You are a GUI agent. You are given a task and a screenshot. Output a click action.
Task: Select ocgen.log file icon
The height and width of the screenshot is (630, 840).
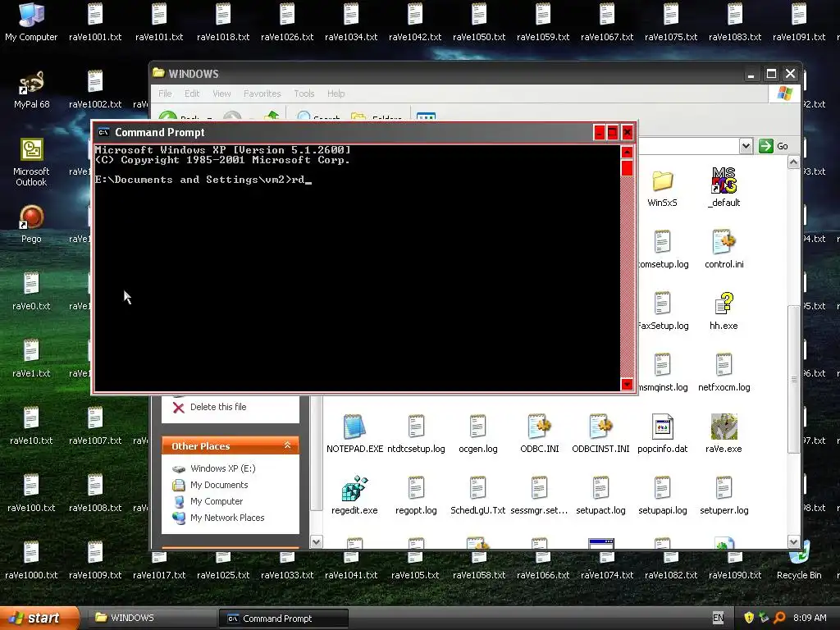478,434
